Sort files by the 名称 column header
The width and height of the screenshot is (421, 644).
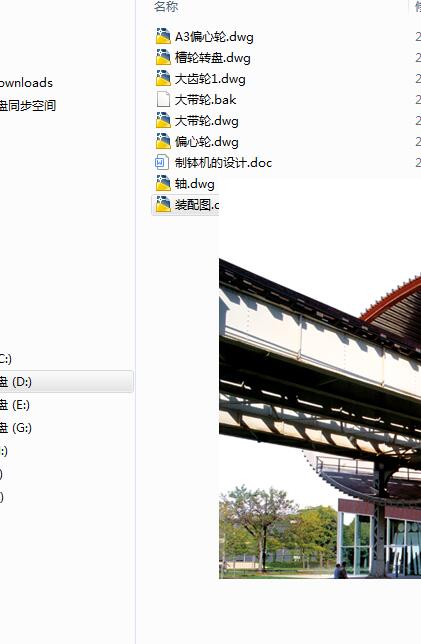[x=166, y=7]
